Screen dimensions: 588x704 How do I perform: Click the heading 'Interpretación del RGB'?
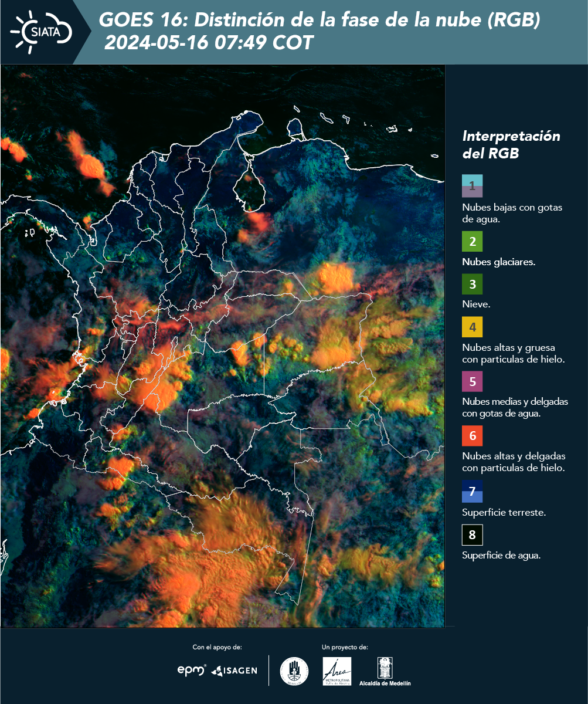click(x=511, y=145)
